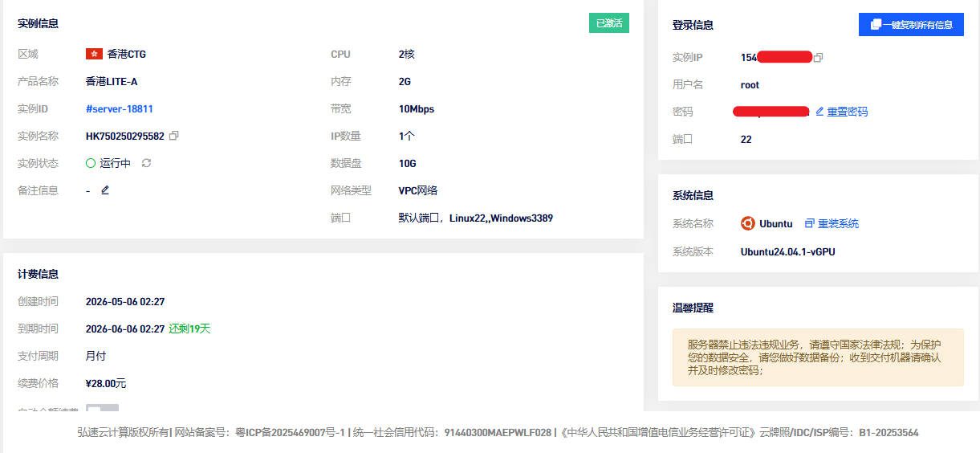Click the 登录信息 section heading
Screen dimensions: 980x453
tap(693, 25)
